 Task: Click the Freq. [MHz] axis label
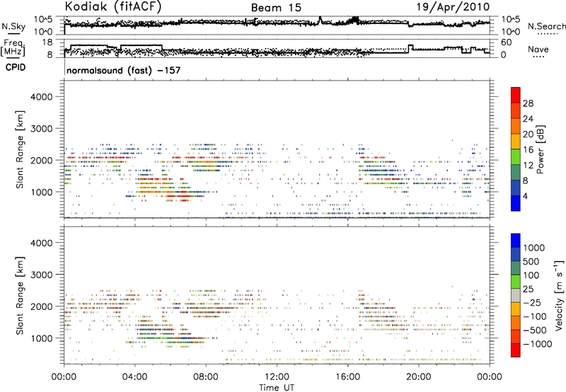click(x=13, y=48)
